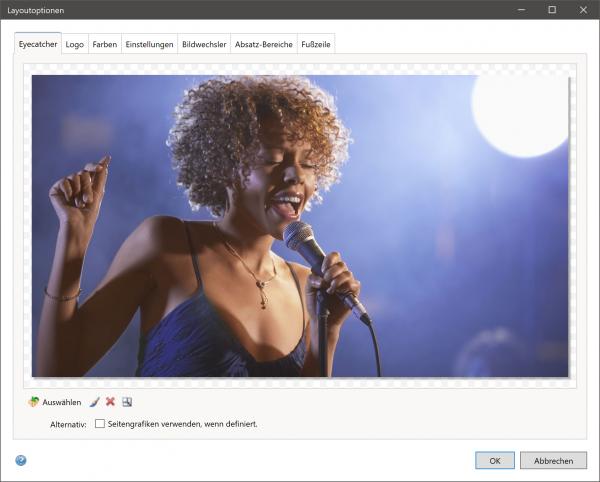
Task: Open the Logo tab
Action: click(75, 44)
